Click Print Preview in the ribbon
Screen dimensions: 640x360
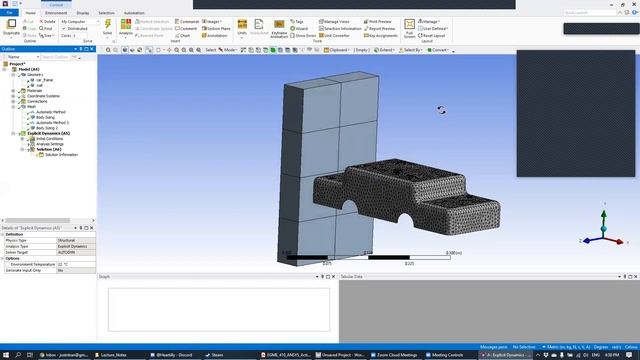378,22
